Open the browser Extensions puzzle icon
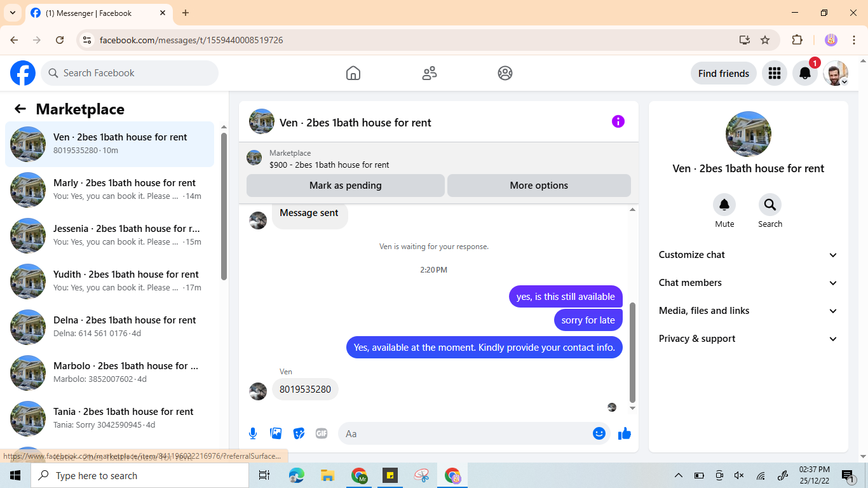868x488 pixels. tap(797, 40)
